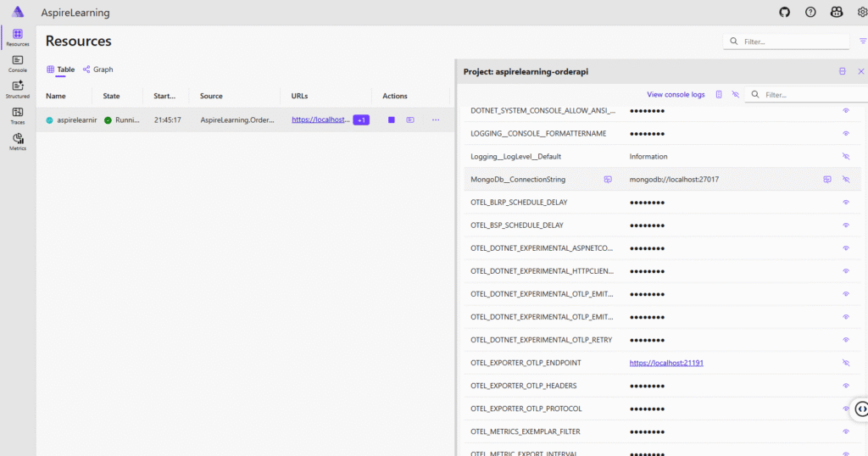Reveal the OTEL_DOTNET_EXPERIMENTAL_ASPNETCO value
Screen dimensions: 868x456
[x=846, y=248]
